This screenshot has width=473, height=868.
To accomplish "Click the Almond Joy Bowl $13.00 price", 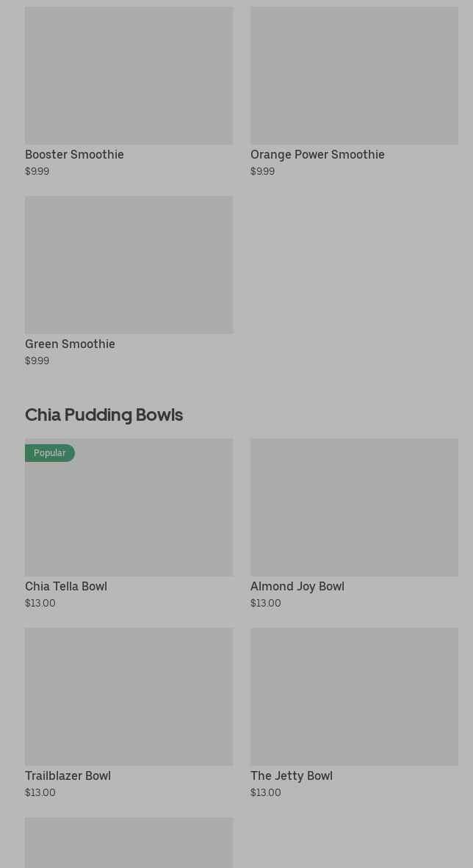I will click(265, 603).
